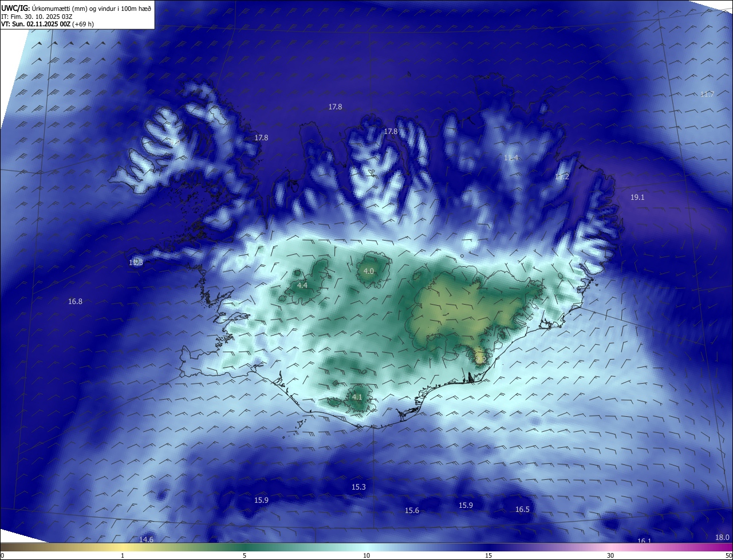The height and width of the screenshot is (560, 733).
Task: Click the "VT: Sun. 02.11.2025 00Z (+69 h)" line
Action: point(48,24)
